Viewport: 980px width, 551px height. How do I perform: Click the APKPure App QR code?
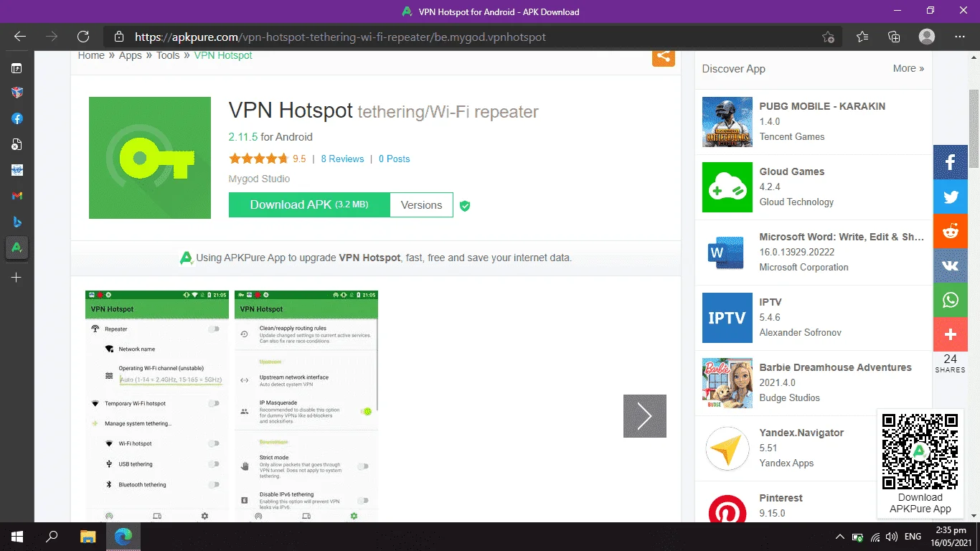point(920,451)
